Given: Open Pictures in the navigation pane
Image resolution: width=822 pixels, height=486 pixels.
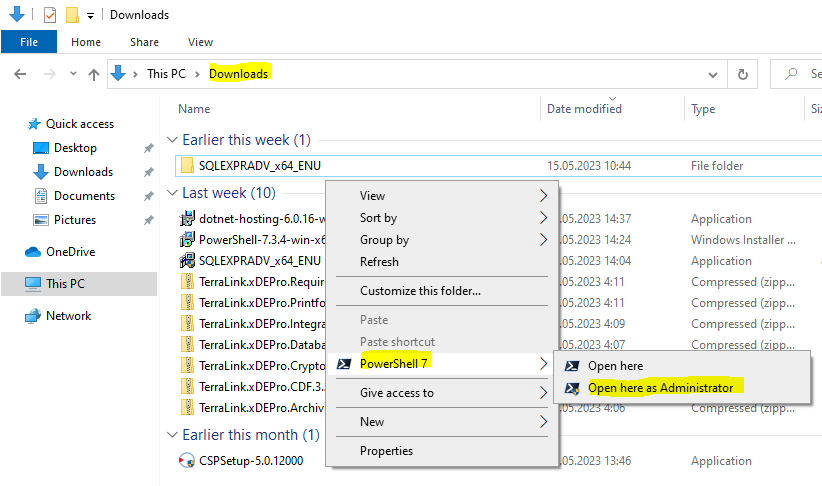Looking at the screenshot, I should (75, 220).
